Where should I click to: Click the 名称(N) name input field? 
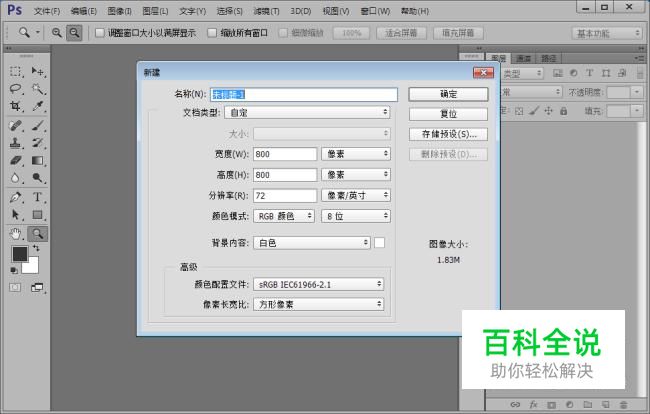click(x=304, y=94)
